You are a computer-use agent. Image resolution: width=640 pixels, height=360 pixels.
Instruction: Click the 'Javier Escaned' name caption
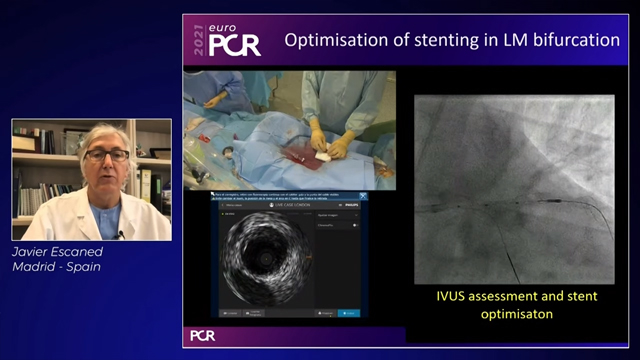pos(58,252)
